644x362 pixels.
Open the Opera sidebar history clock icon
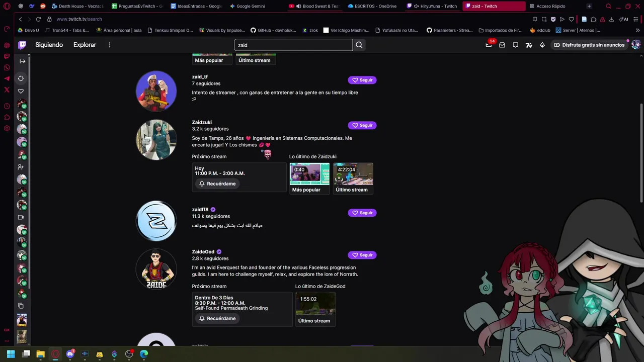tap(7, 106)
